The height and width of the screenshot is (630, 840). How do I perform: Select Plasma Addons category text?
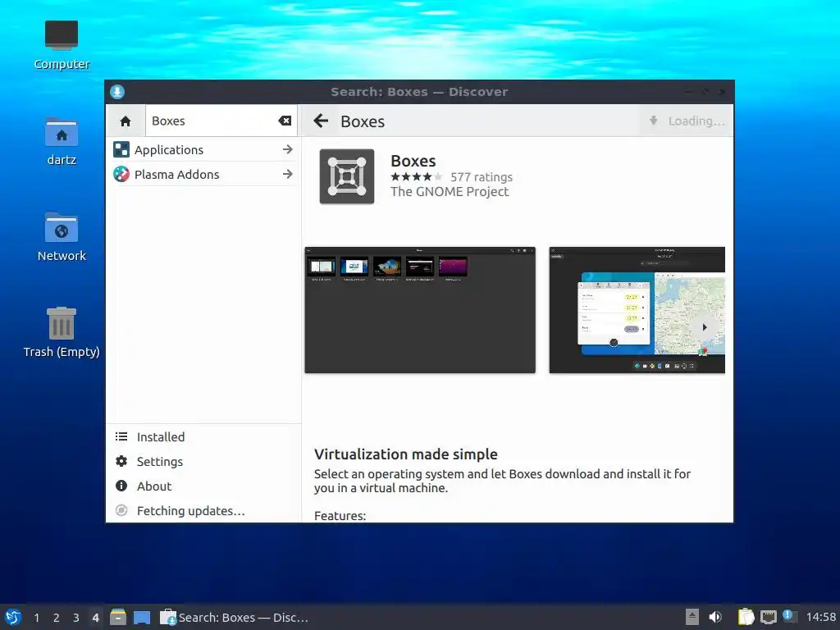(x=177, y=175)
